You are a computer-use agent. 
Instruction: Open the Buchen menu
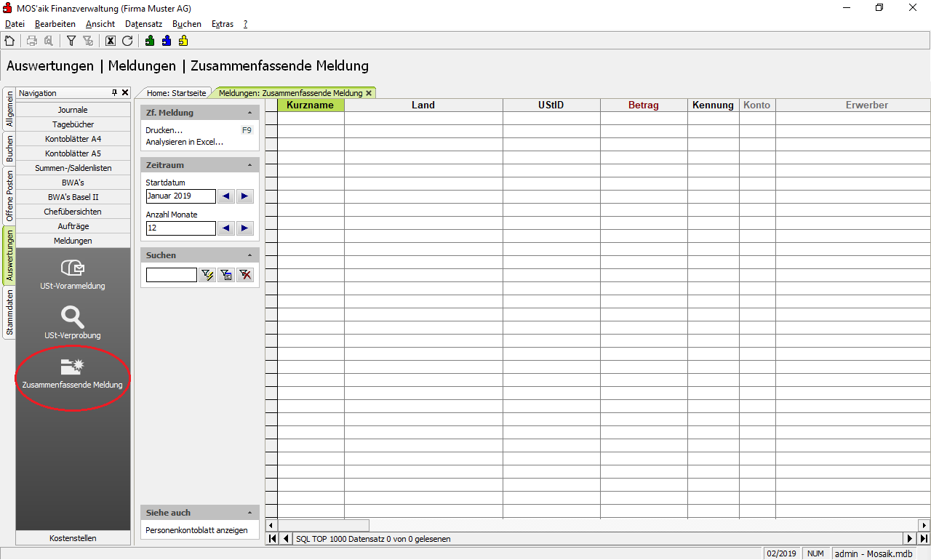(x=187, y=24)
